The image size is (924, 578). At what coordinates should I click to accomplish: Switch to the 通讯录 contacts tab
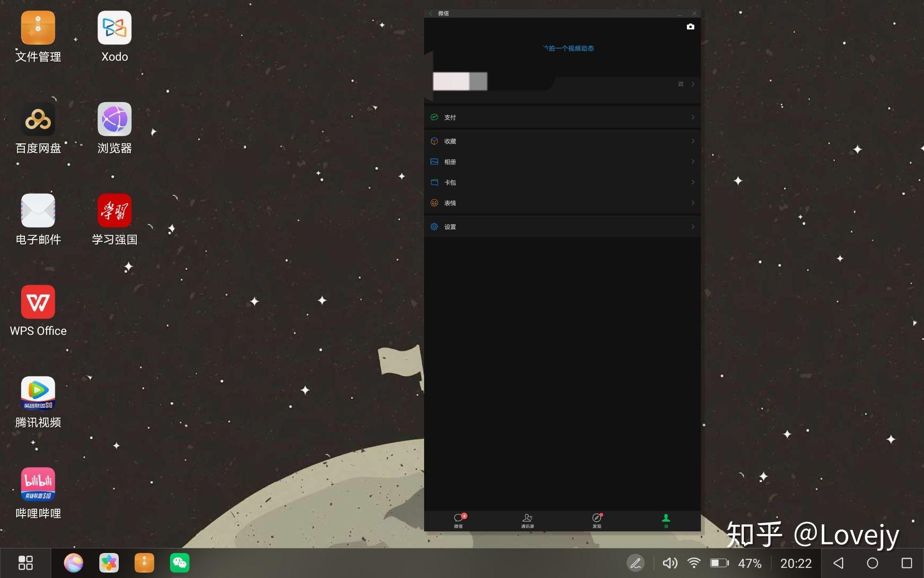528,520
